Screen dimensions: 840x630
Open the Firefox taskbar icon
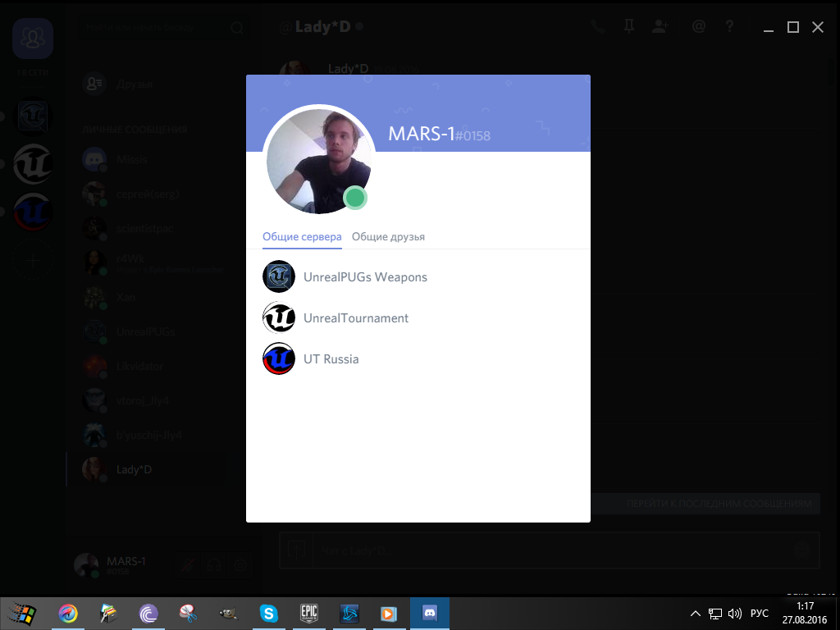coord(68,614)
